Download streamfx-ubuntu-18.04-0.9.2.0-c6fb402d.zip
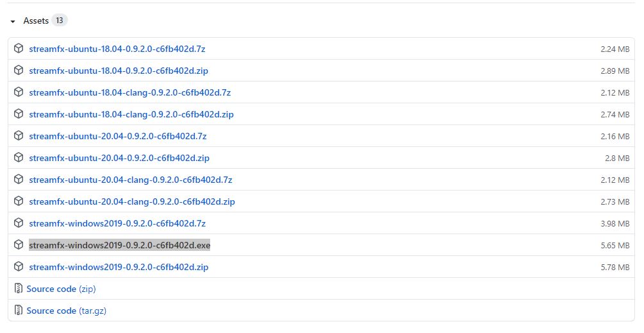 119,71
